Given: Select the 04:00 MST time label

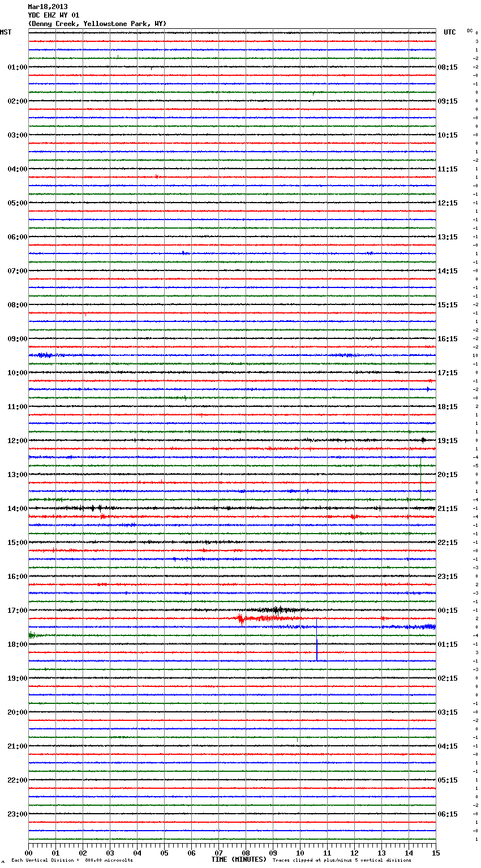Looking at the screenshot, I should pos(18,169).
